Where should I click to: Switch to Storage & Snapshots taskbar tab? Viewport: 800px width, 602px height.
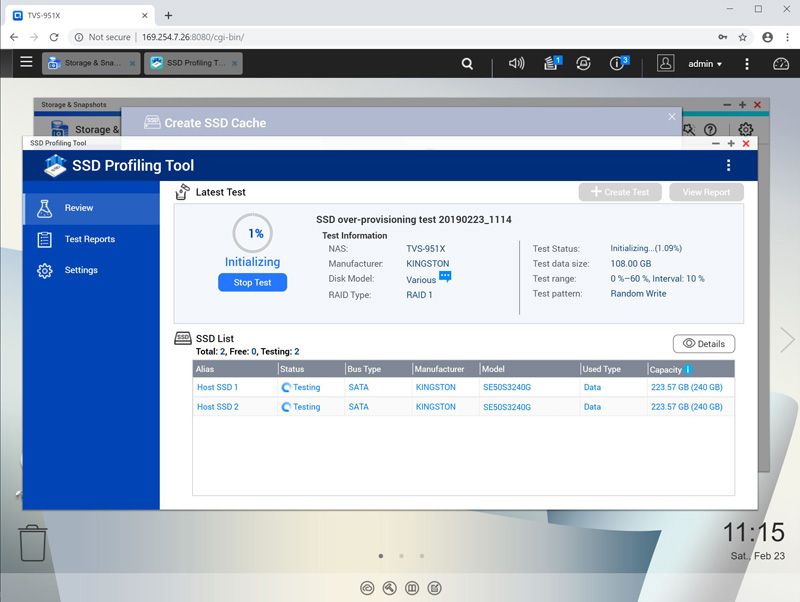click(90, 63)
